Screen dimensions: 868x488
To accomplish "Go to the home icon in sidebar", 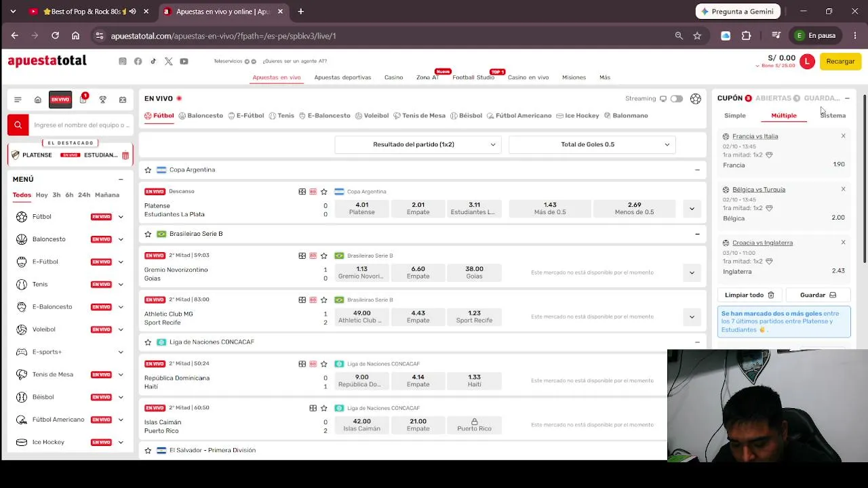I will pyautogui.click(x=38, y=100).
